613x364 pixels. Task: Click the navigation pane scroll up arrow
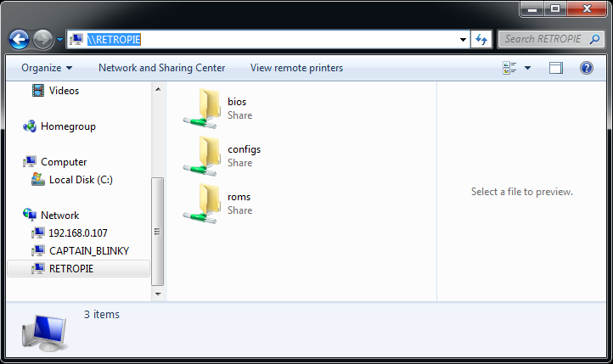tap(158, 89)
